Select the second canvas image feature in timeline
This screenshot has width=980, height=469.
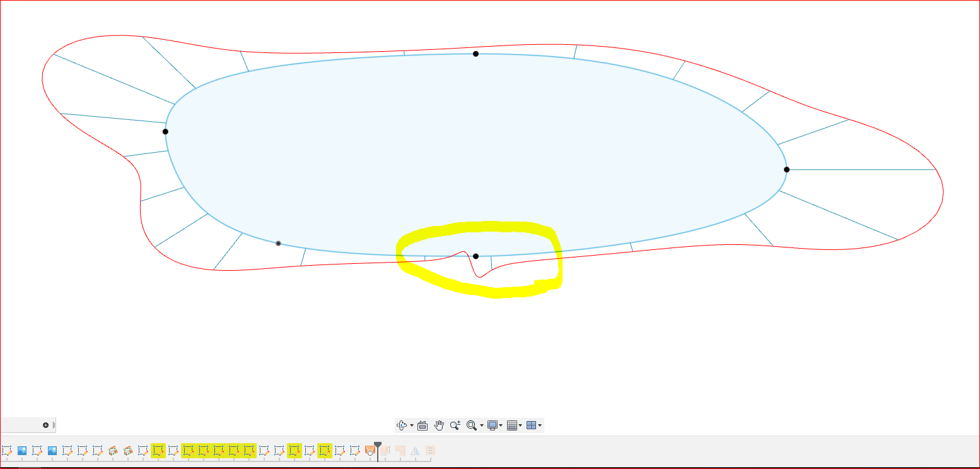[52, 451]
